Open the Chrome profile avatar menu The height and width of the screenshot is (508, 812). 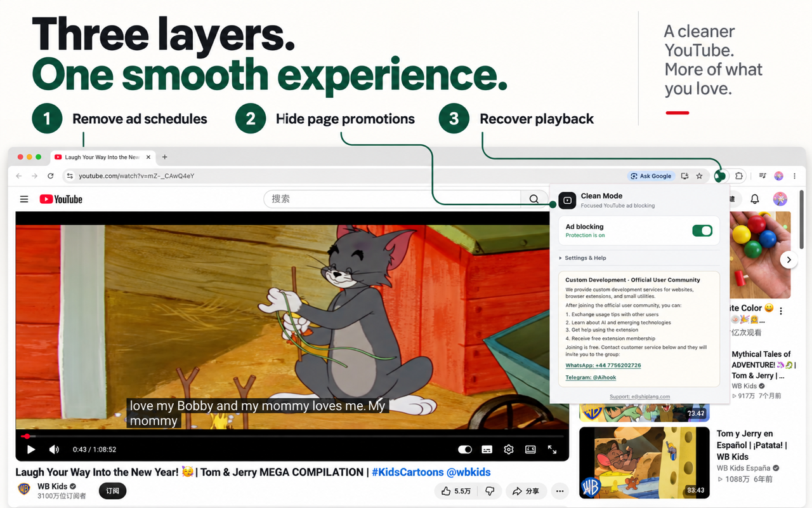[778, 176]
